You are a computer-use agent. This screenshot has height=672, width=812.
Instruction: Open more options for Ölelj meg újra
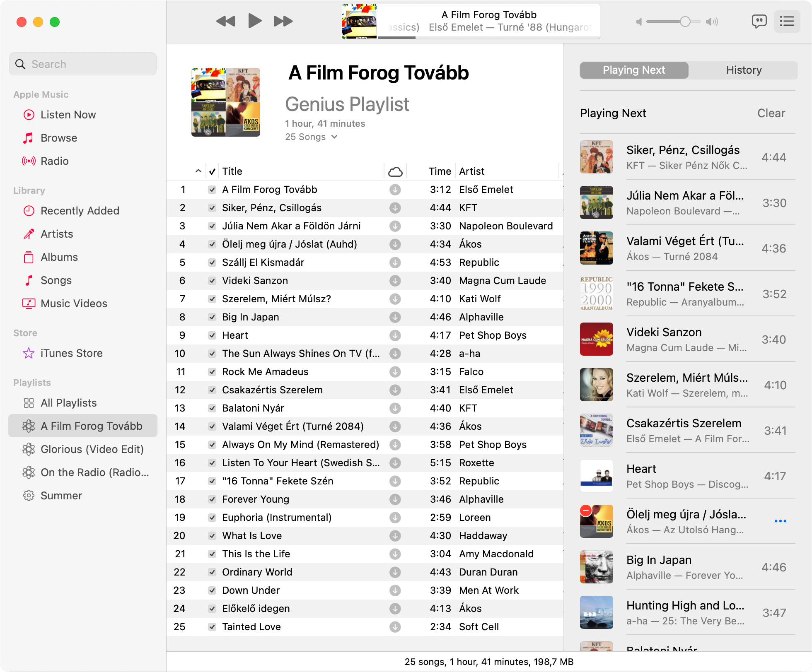point(780,521)
